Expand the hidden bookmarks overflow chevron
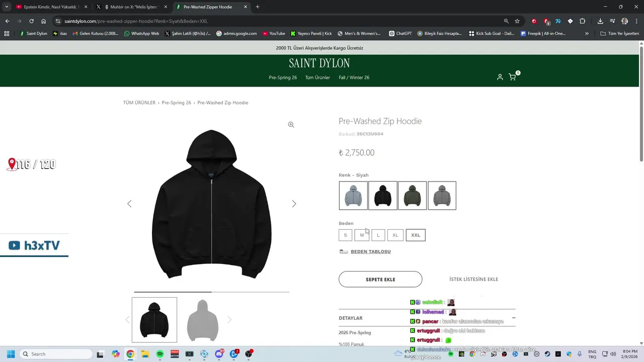 [587, 34]
